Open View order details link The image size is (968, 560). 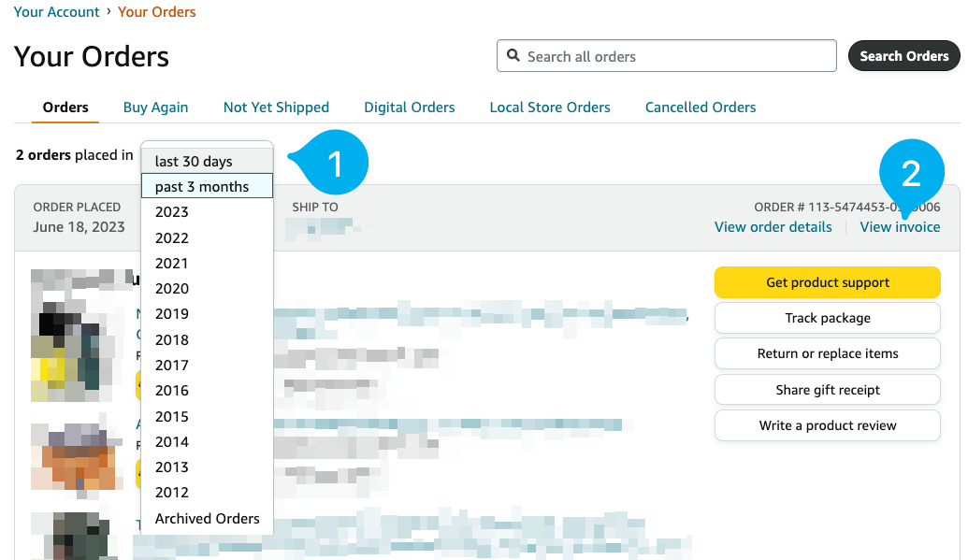click(x=773, y=226)
